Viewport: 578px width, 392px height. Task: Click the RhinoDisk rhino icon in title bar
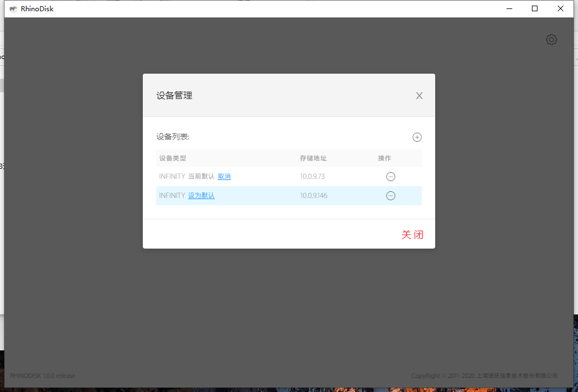click(13, 8)
